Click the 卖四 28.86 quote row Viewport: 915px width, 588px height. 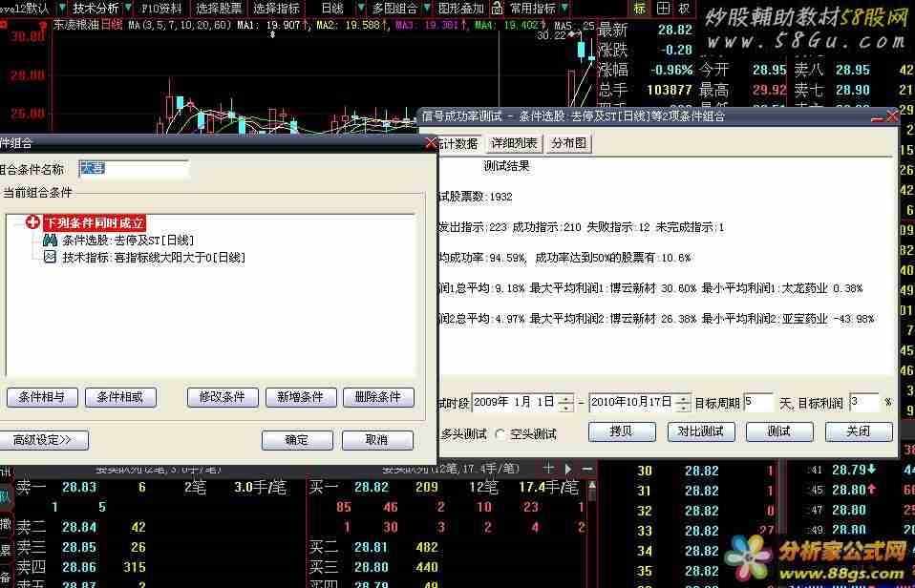[82, 567]
